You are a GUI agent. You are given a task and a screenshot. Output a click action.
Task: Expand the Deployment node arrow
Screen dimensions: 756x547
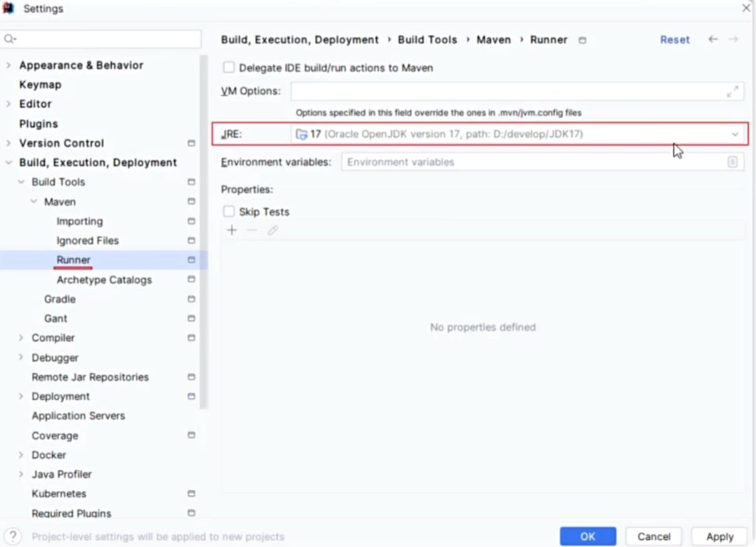(21, 396)
